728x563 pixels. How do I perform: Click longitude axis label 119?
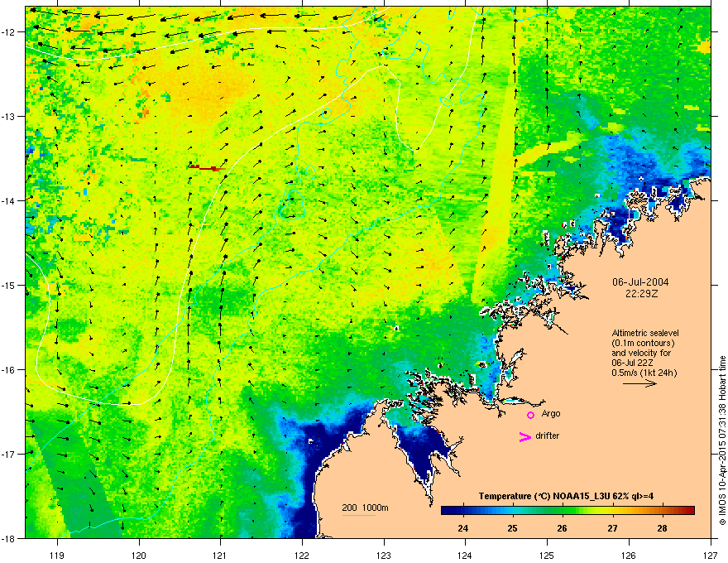click(57, 555)
